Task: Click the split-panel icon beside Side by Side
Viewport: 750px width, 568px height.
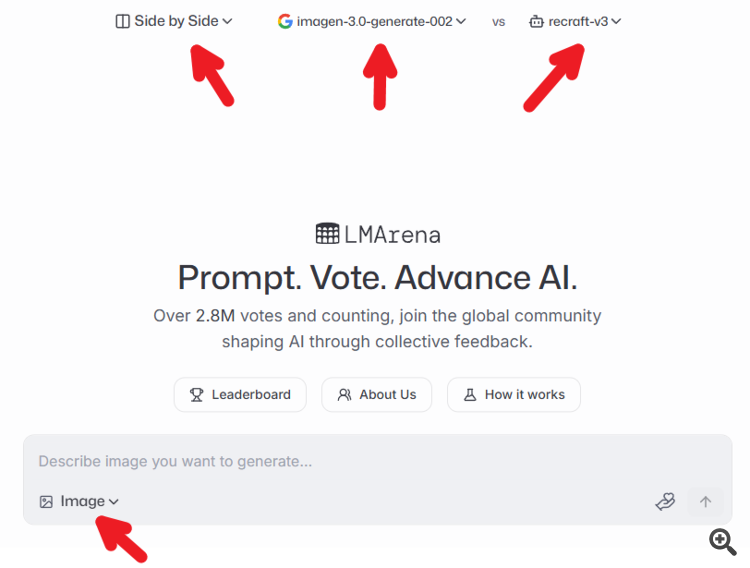Action: (x=123, y=21)
